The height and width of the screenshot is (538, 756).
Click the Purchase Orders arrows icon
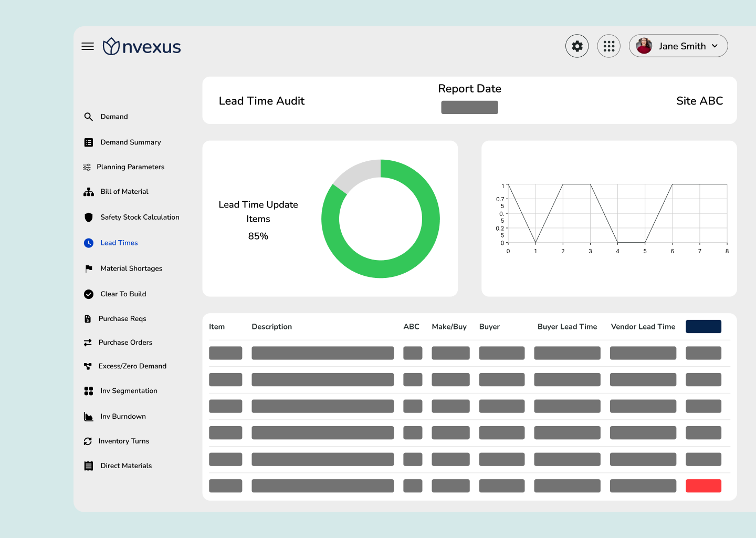pyautogui.click(x=88, y=343)
